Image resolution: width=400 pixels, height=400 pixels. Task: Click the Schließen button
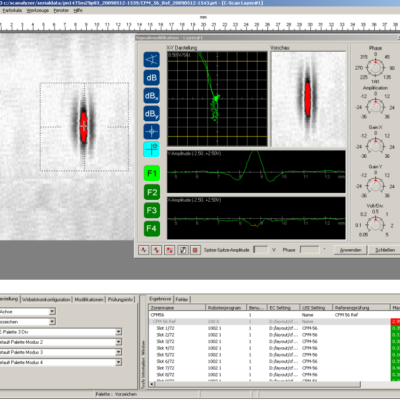(385, 250)
